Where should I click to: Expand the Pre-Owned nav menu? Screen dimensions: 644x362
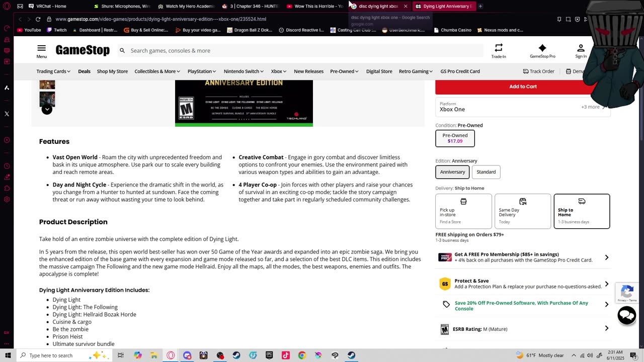point(344,71)
